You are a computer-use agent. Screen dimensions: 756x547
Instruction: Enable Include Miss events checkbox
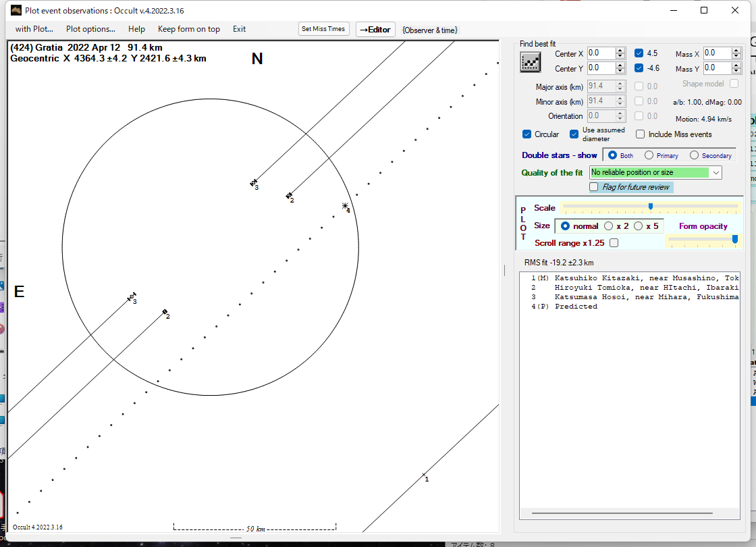point(640,134)
